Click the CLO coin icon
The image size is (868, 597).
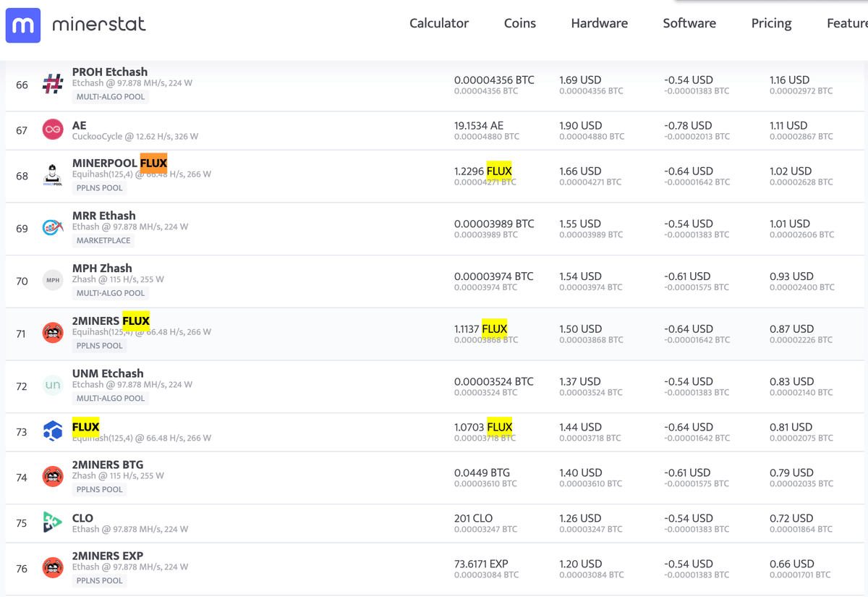tap(53, 522)
